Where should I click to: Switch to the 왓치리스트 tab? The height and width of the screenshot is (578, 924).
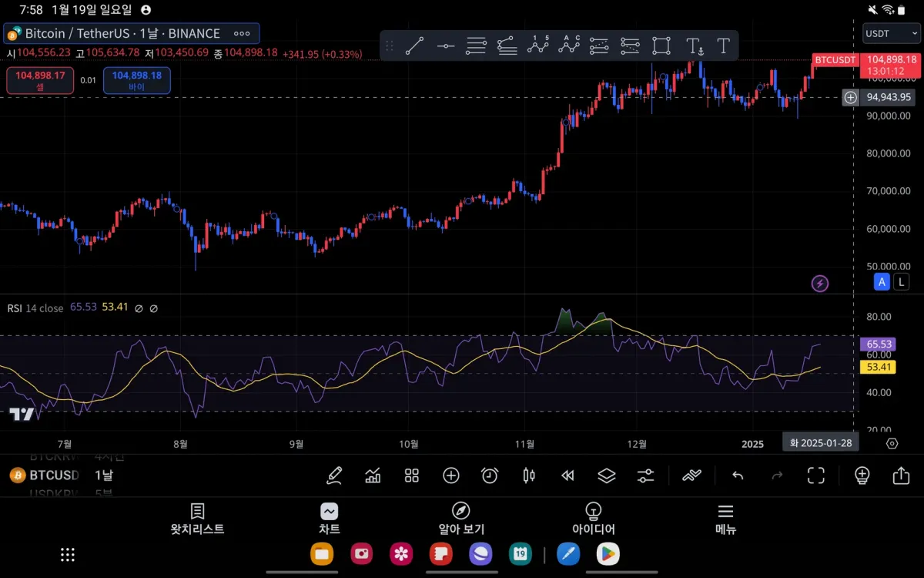click(197, 519)
